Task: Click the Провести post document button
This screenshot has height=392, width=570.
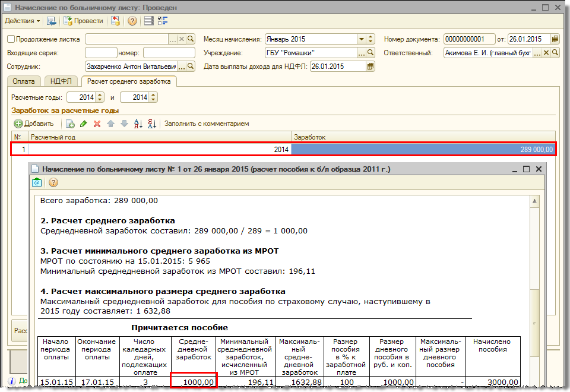Action: tap(83, 21)
